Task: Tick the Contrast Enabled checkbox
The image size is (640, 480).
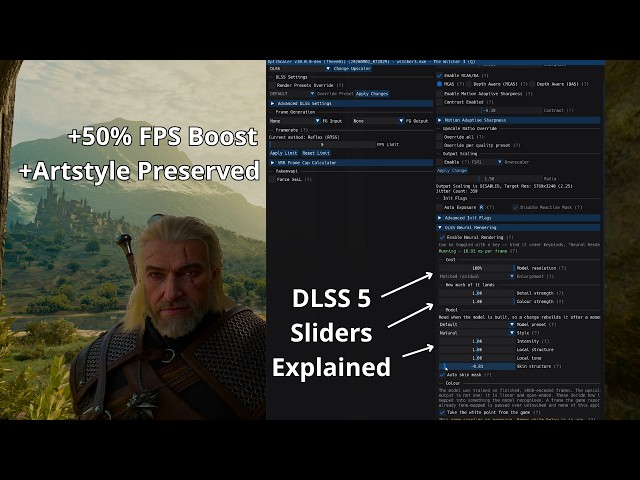Action: 439,102
